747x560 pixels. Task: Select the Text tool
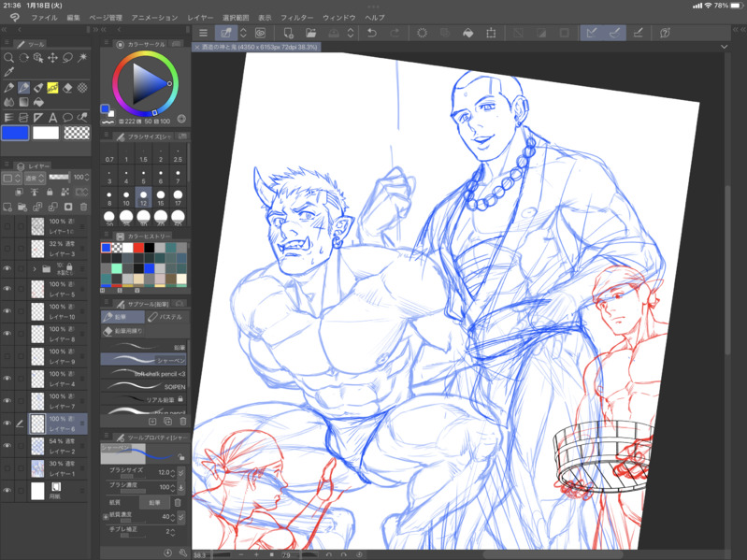point(52,117)
